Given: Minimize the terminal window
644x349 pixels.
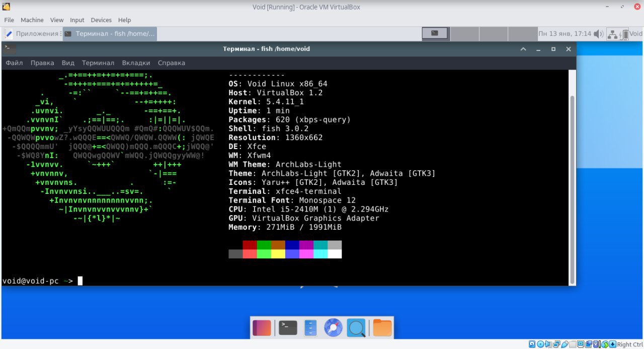Looking at the screenshot, I should tap(538, 49).
